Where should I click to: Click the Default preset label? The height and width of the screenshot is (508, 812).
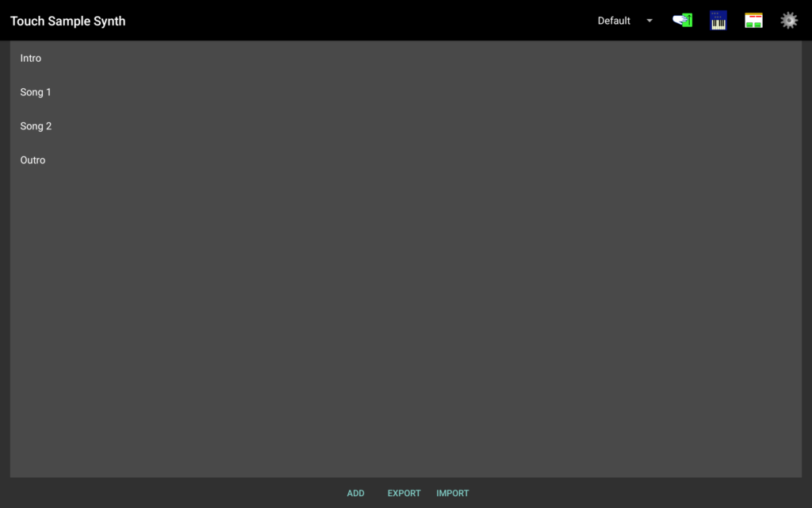pos(614,21)
